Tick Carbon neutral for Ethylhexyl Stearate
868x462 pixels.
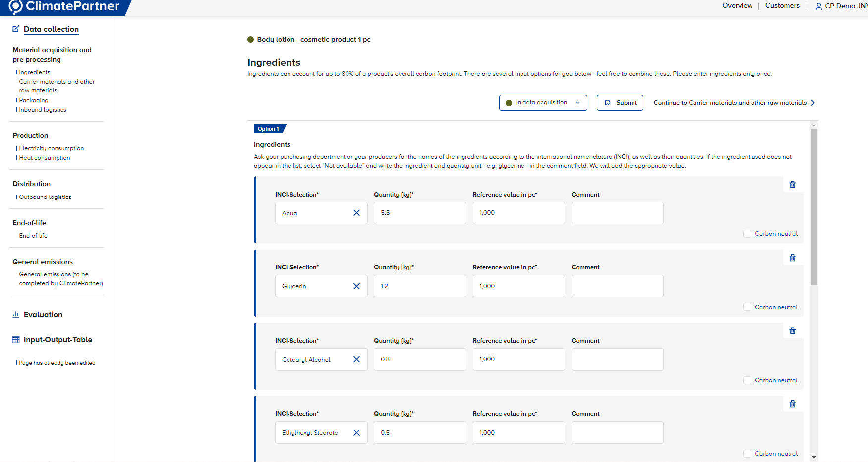click(747, 454)
